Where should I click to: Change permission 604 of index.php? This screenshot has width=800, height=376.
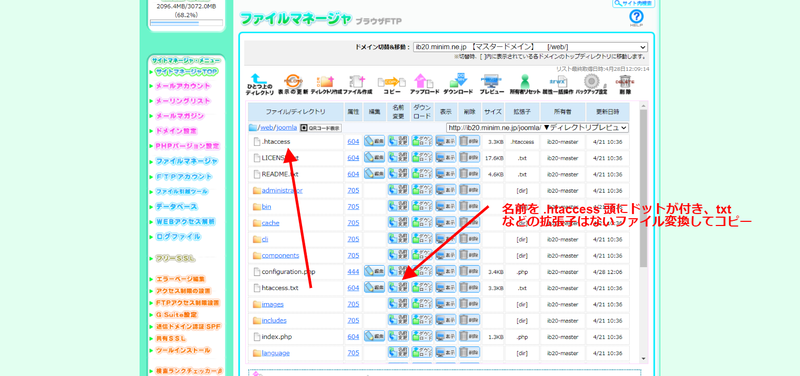pos(353,337)
